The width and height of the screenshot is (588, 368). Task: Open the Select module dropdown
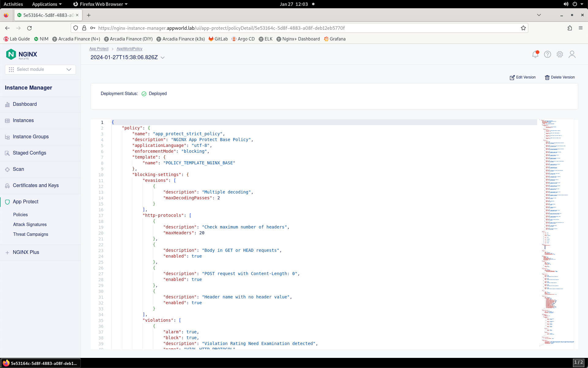40,70
